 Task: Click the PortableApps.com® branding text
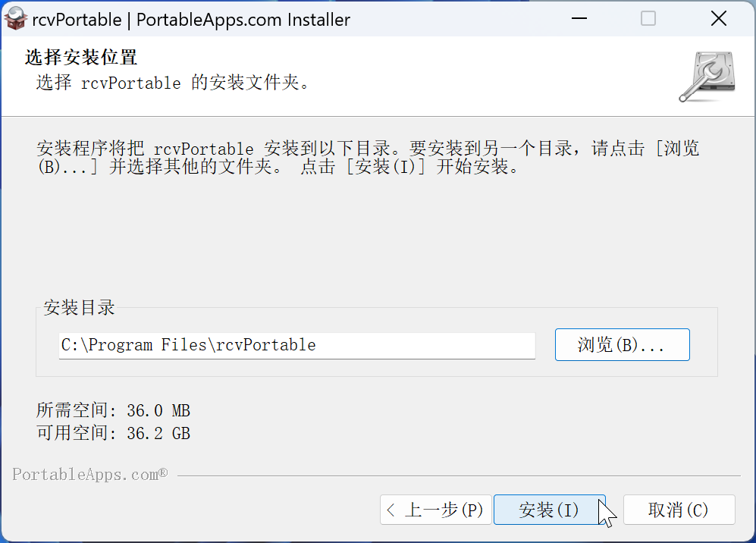tap(89, 475)
